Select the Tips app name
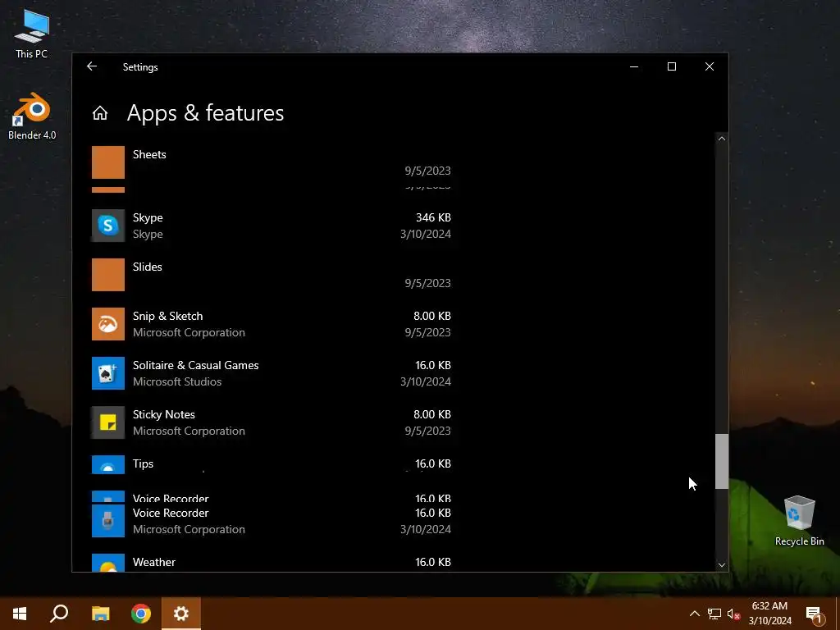The width and height of the screenshot is (840, 630). [143, 464]
